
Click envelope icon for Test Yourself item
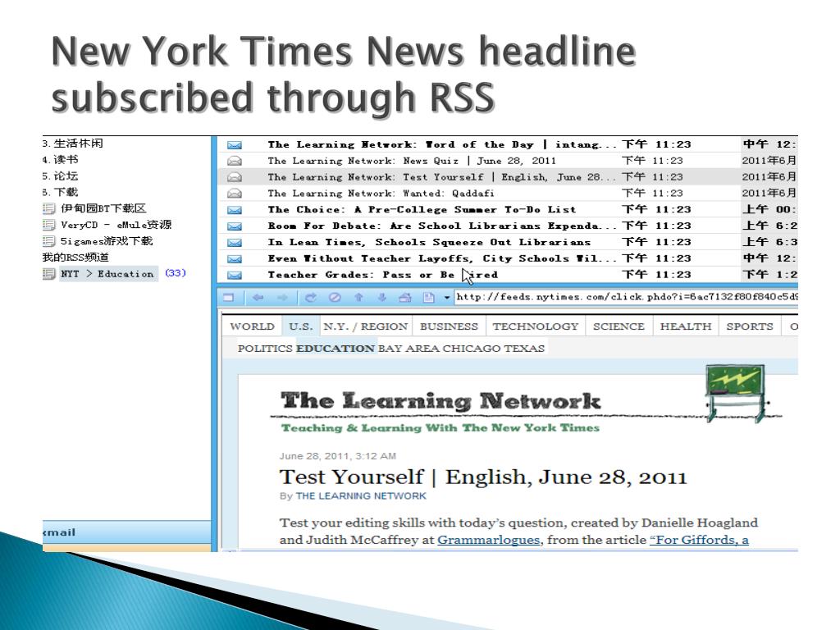point(234,177)
